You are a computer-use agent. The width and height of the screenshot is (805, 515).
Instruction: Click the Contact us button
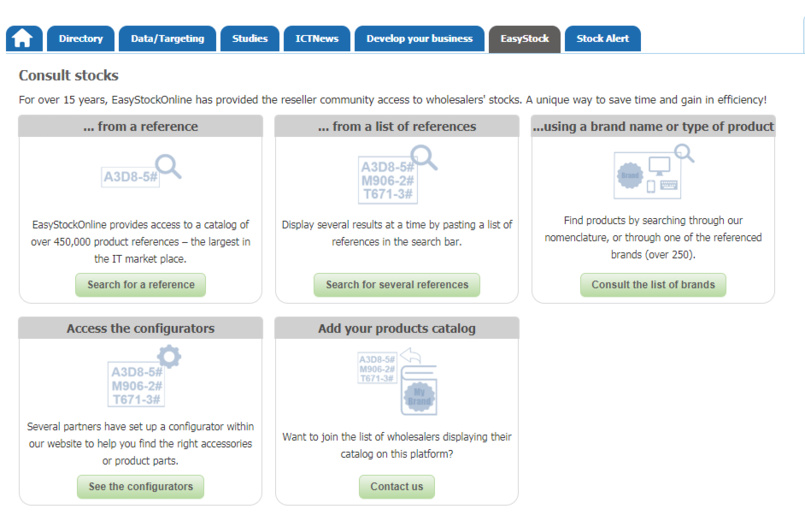point(397,487)
